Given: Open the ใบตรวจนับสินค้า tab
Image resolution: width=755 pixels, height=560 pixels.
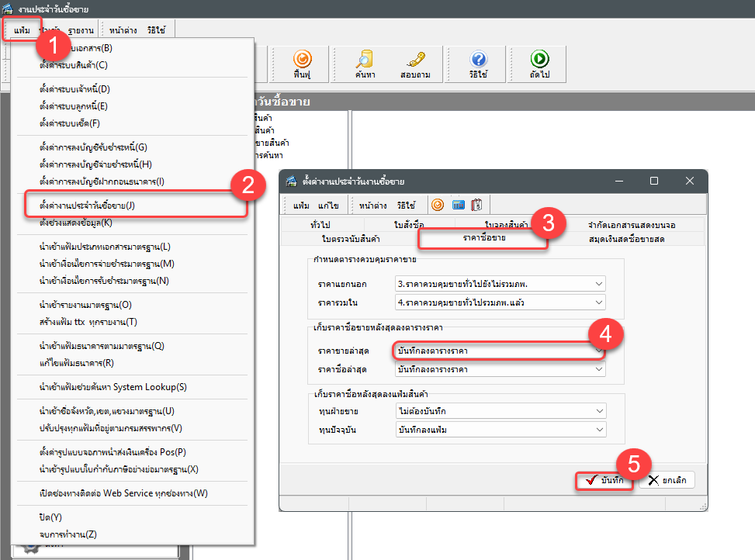Looking at the screenshot, I should tap(351, 239).
